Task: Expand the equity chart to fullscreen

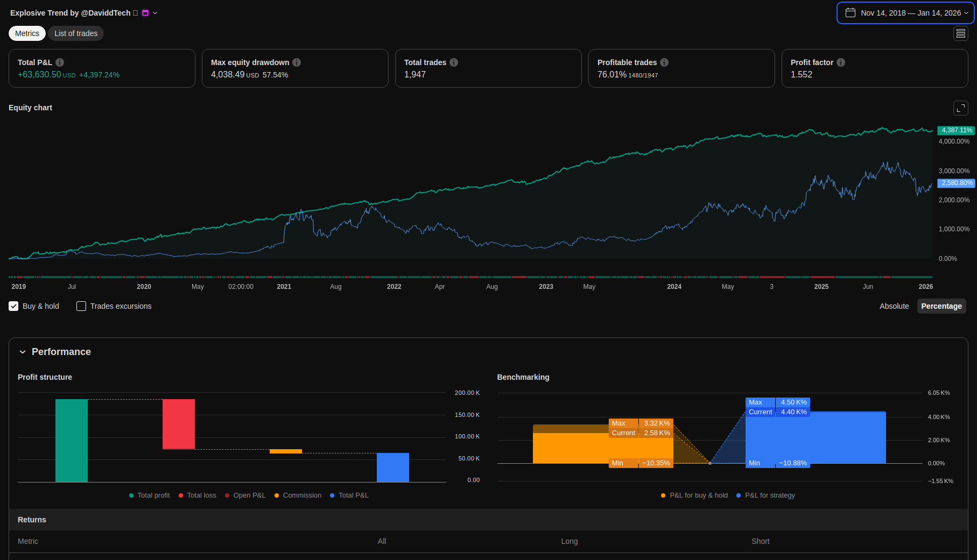Action: (x=960, y=108)
